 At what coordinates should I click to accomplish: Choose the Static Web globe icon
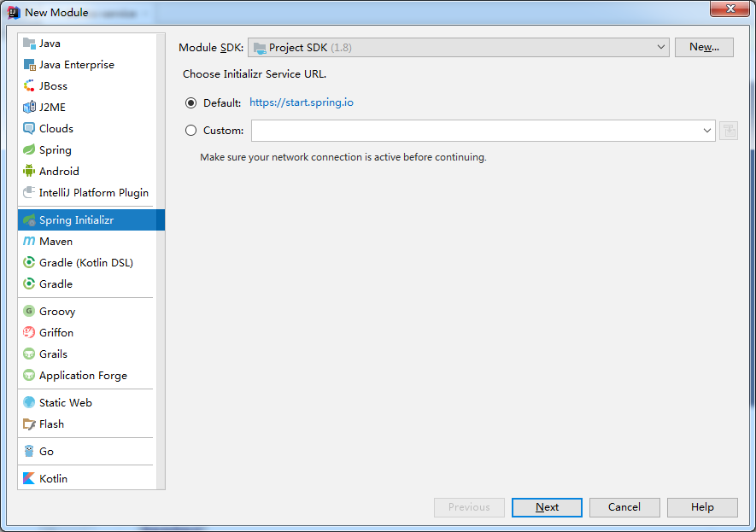(29, 402)
